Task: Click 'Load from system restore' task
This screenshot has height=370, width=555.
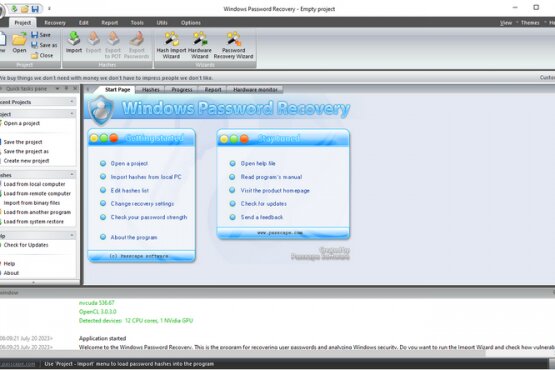Action: coord(34,222)
